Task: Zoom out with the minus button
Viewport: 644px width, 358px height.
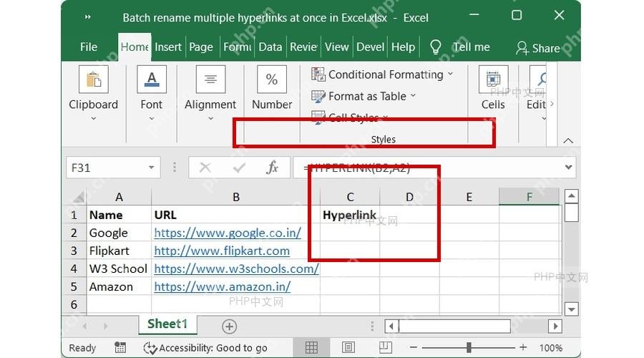Action: (x=414, y=348)
